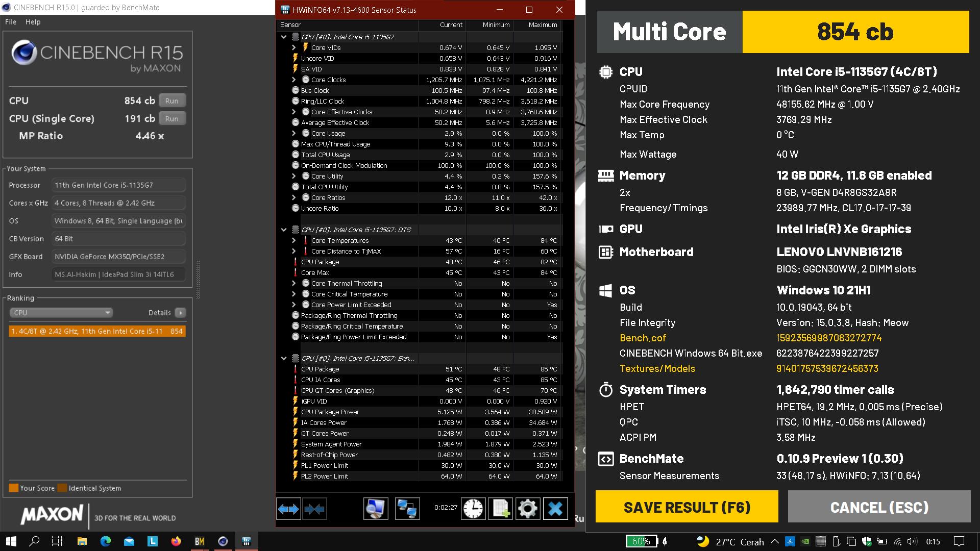This screenshot has width=980, height=551.
Task: Open Firefox from taskbar
Action: click(176, 541)
